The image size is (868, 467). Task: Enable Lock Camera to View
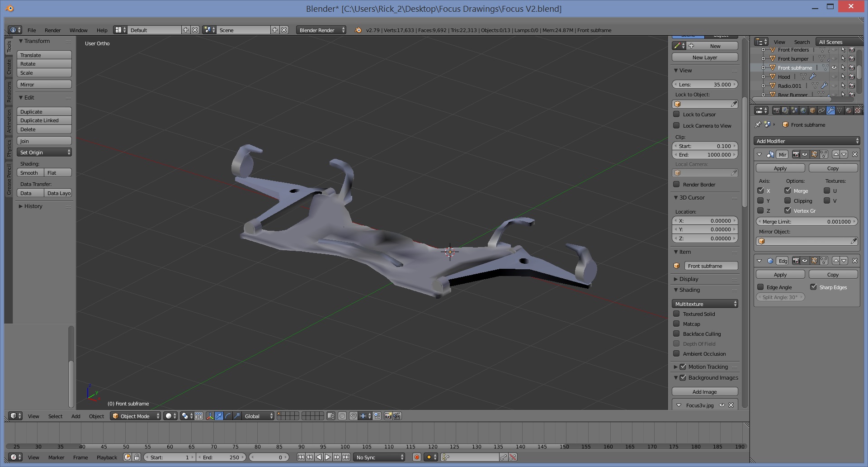676,125
